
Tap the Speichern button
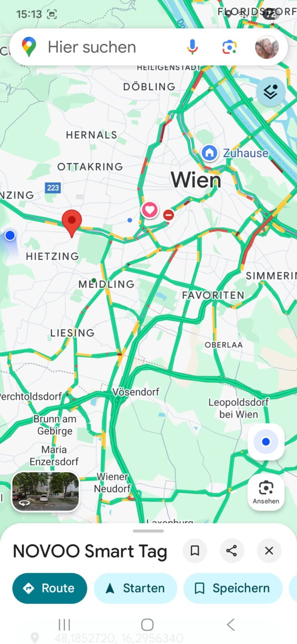pyautogui.click(x=233, y=588)
